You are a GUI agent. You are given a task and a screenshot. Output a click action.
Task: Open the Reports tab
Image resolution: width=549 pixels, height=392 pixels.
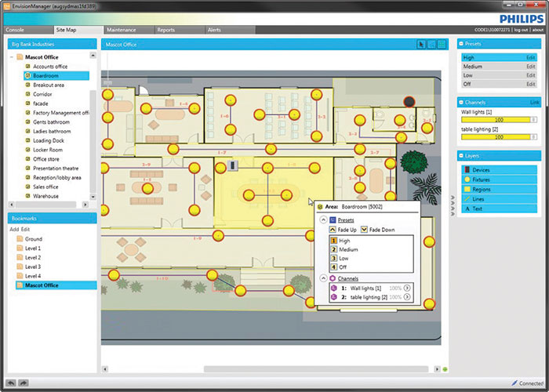tap(165, 30)
